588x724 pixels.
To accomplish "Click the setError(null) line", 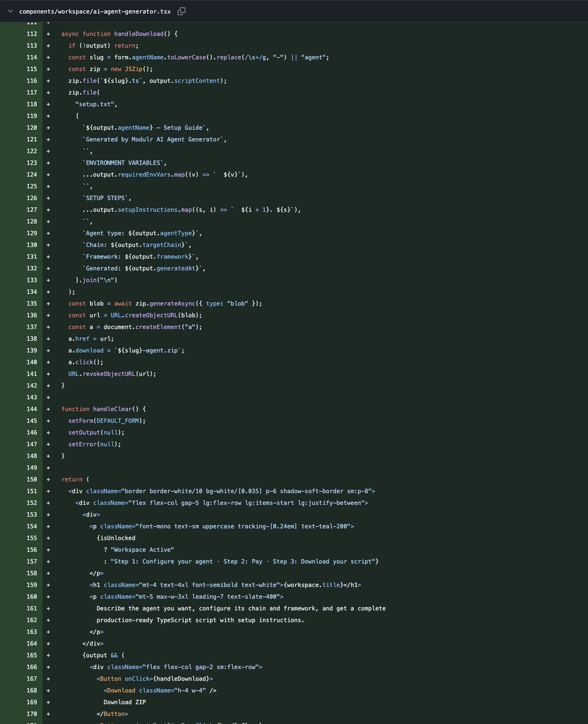I will [x=95, y=444].
